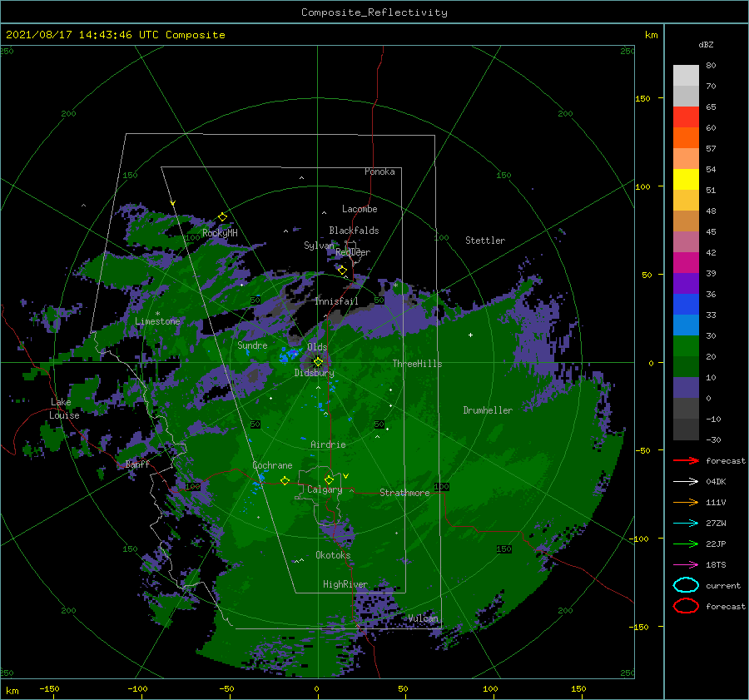
Task: Click the yellow radar-site diamond under Olds
Action: (318, 362)
